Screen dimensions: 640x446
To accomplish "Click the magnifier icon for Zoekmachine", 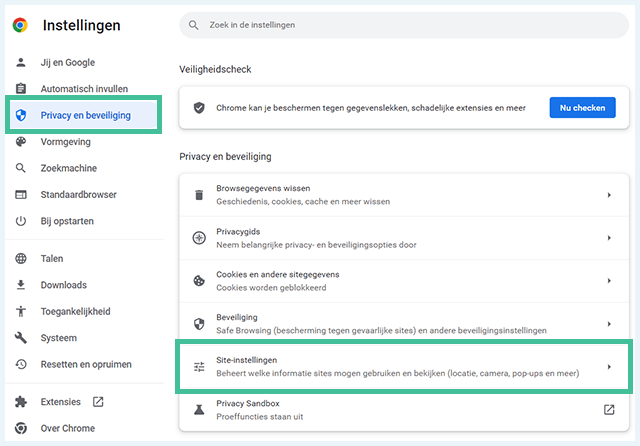I will (x=21, y=168).
